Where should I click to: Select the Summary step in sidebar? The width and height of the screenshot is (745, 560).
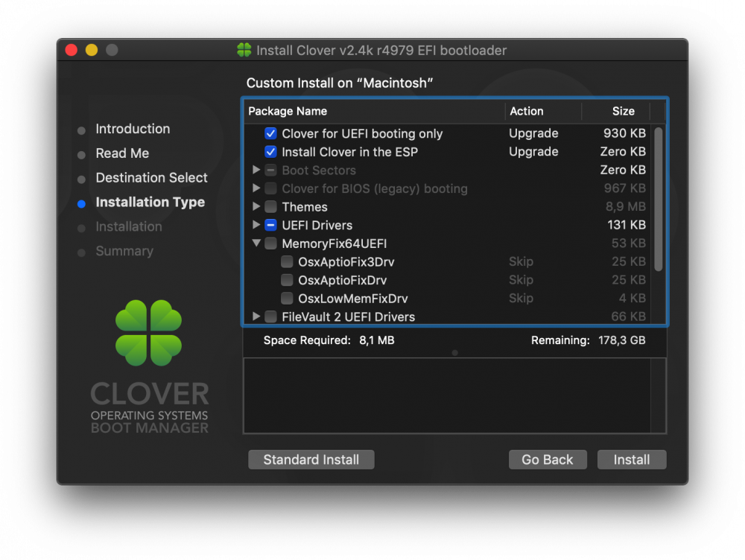124,251
